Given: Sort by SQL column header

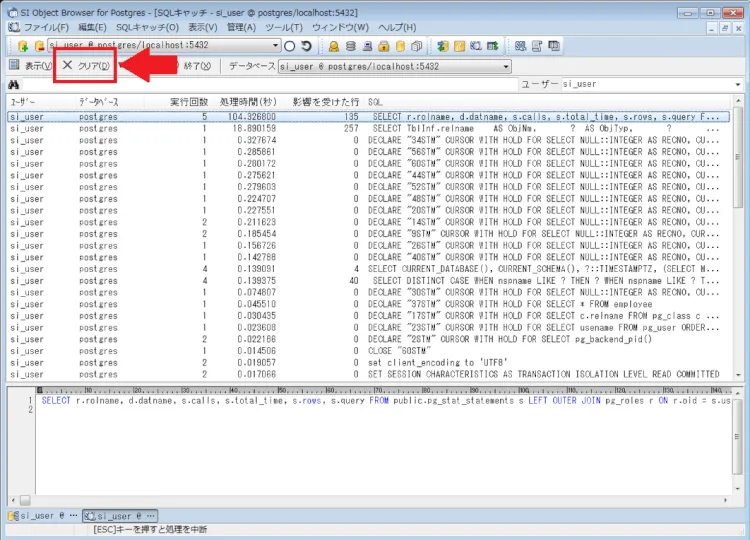Looking at the screenshot, I should (x=545, y=102).
